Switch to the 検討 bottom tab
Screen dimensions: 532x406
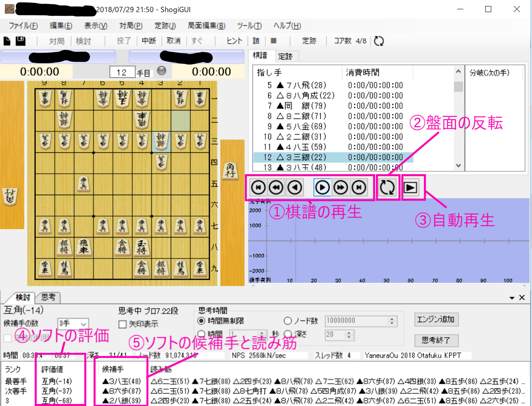point(23,298)
